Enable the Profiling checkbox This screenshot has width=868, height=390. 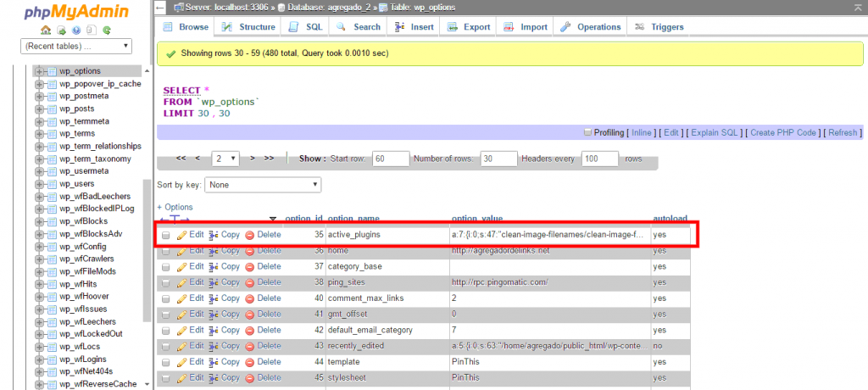[x=587, y=133]
